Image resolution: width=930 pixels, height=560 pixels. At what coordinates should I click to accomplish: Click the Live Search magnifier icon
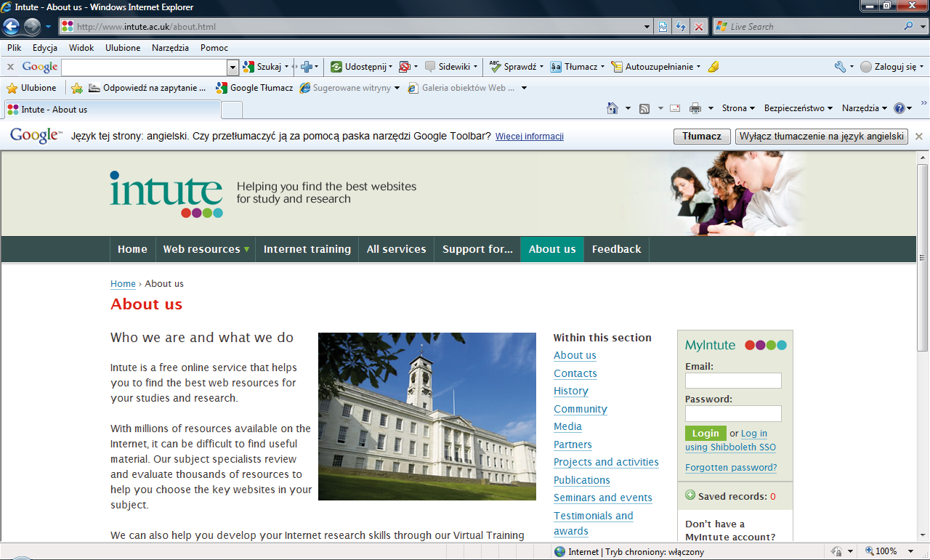click(x=908, y=27)
